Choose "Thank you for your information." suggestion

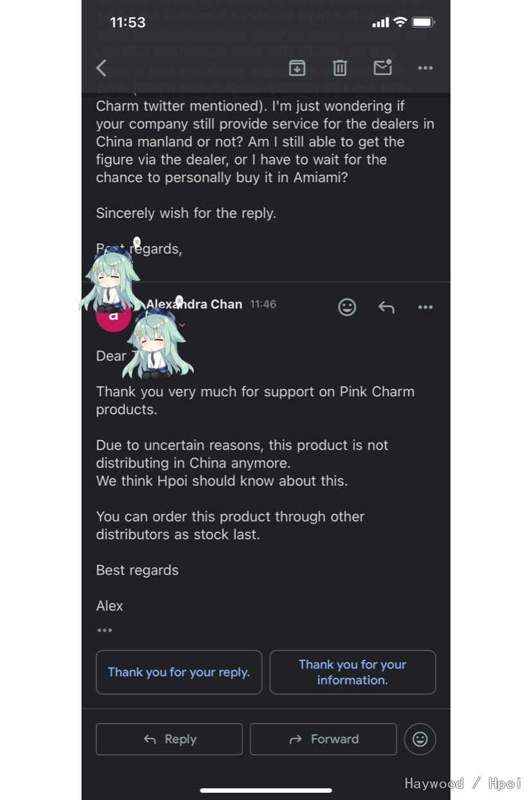coord(353,672)
